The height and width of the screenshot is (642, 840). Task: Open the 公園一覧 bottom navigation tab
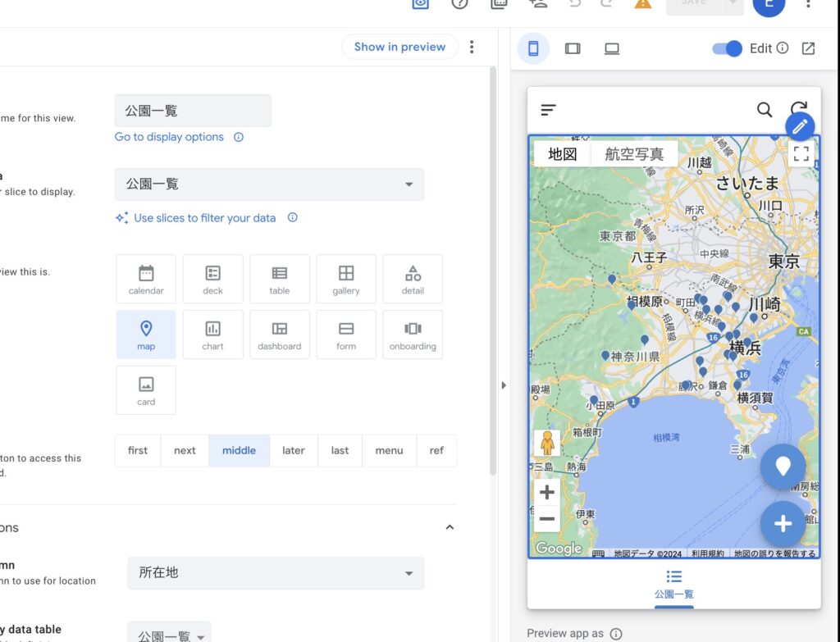click(673, 585)
